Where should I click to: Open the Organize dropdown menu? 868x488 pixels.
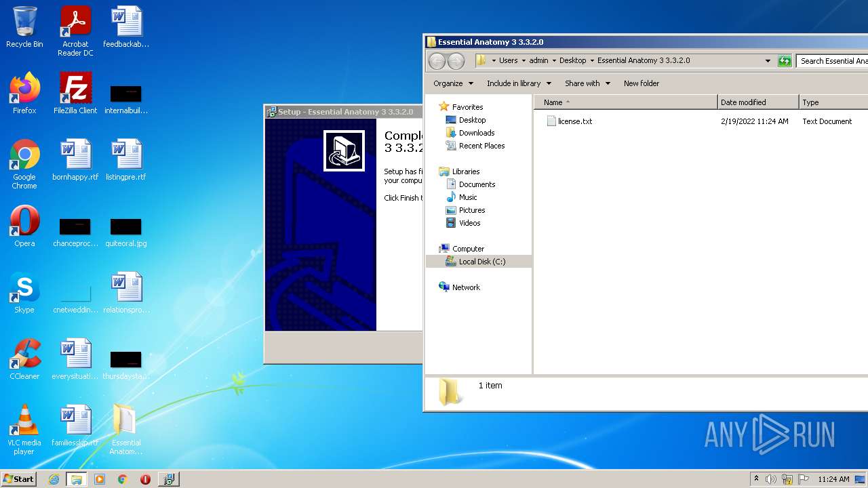[453, 83]
